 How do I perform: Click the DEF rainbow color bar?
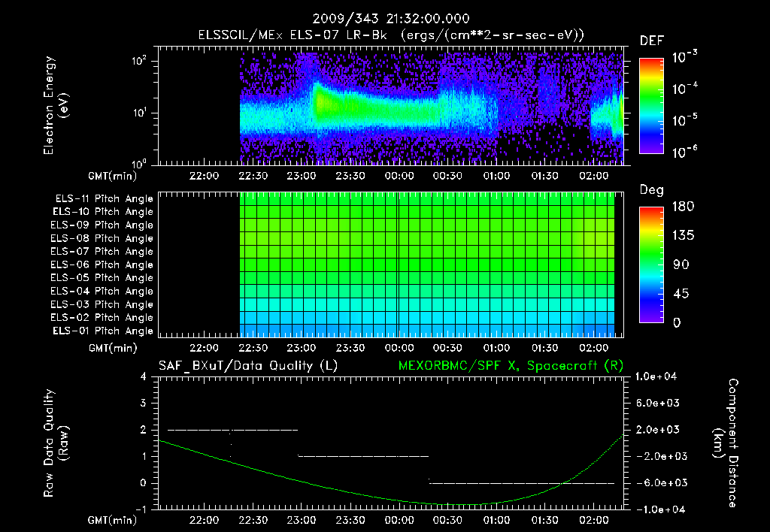(651, 105)
